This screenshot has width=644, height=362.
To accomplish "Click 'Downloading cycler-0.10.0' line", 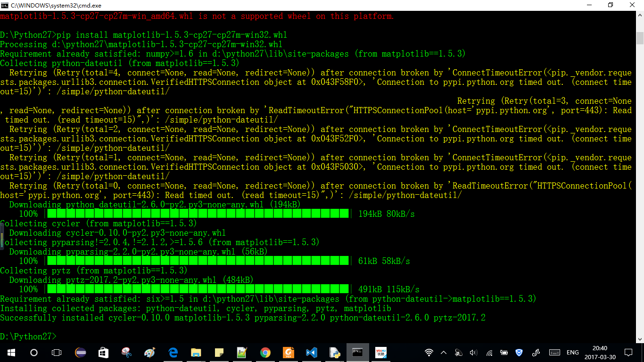I will click(x=117, y=233).
